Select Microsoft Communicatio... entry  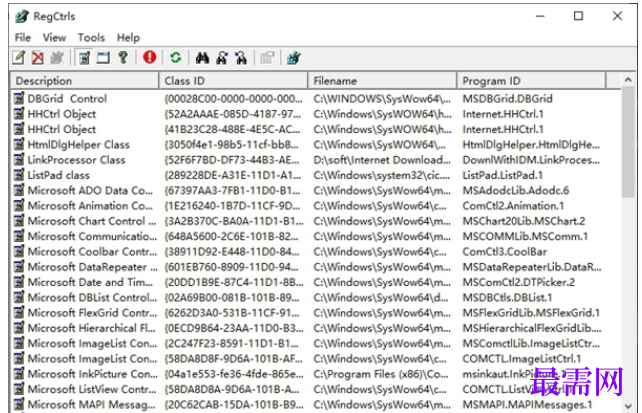click(x=92, y=236)
